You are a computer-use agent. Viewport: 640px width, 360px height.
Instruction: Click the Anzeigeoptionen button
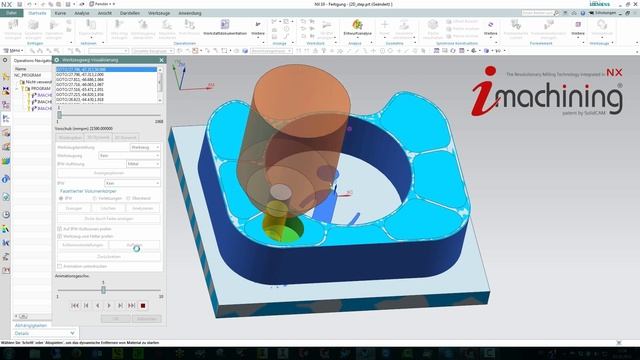(x=109, y=173)
